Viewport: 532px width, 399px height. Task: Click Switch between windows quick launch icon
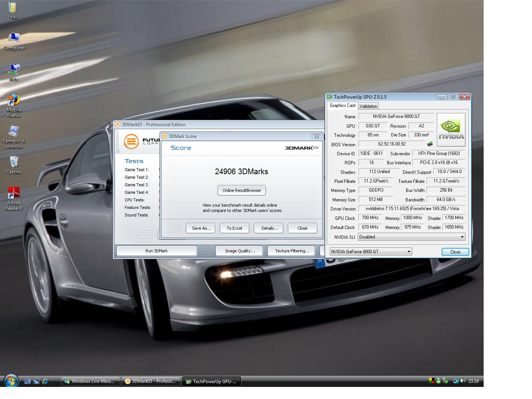[36, 381]
